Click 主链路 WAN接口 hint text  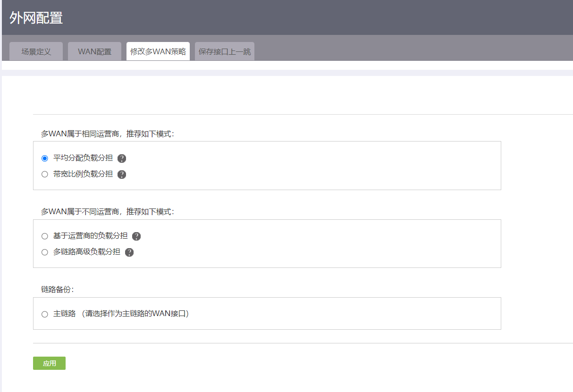coord(135,313)
